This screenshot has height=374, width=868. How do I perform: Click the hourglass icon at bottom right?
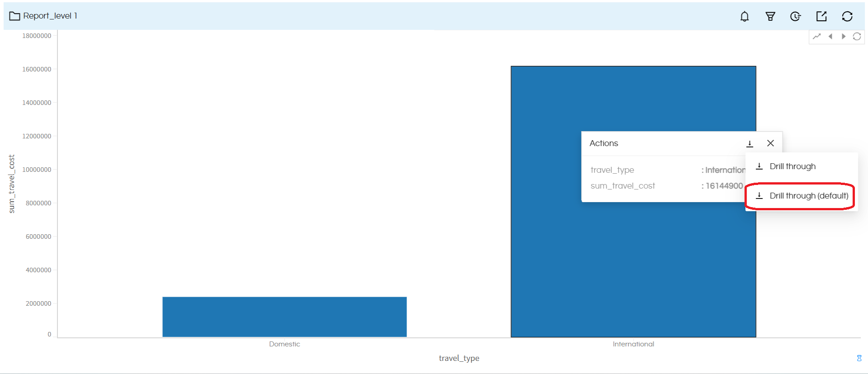click(859, 358)
